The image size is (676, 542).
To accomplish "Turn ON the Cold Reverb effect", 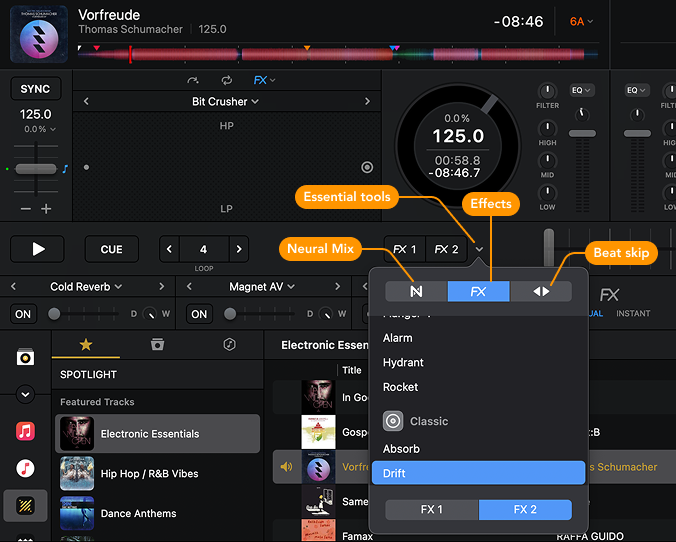I will tap(23, 314).
